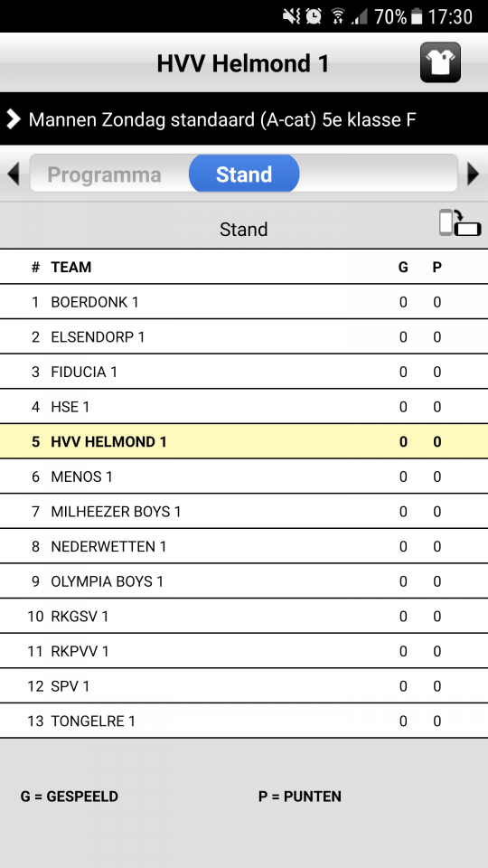Tap the Mannen Zondag standaard competition title
488x868 pixels.
coord(222,119)
